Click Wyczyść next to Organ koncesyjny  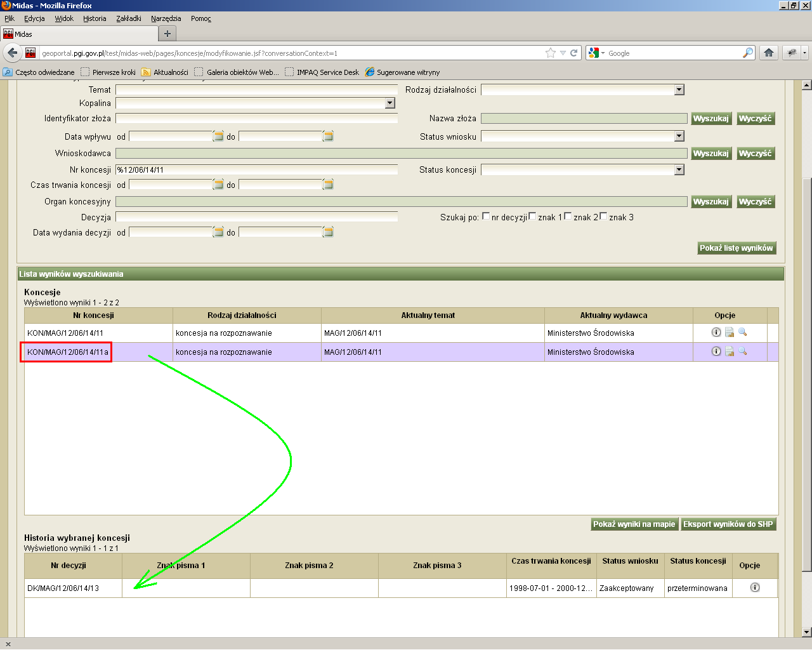coord(755,202)
